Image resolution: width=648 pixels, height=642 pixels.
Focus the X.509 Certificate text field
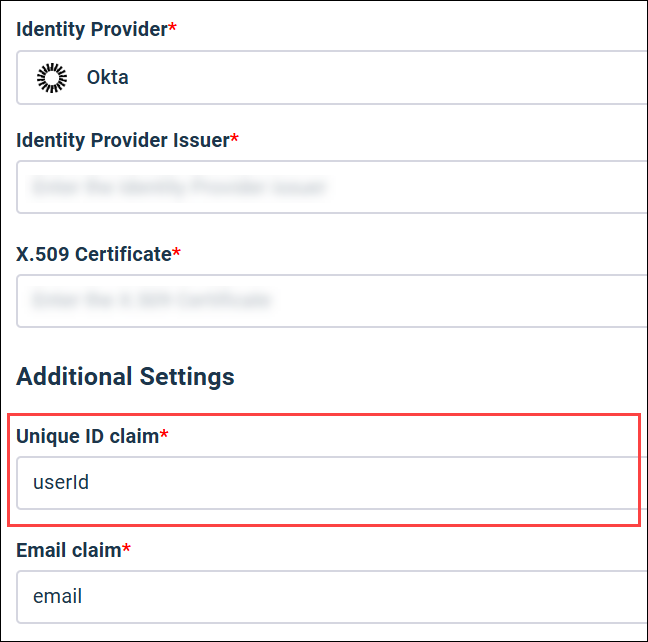point(330,300)
